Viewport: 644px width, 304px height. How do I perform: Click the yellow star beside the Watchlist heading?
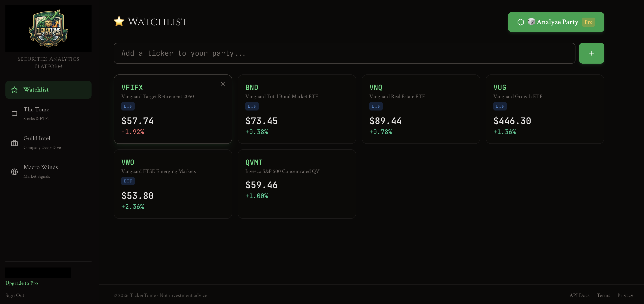119,21
